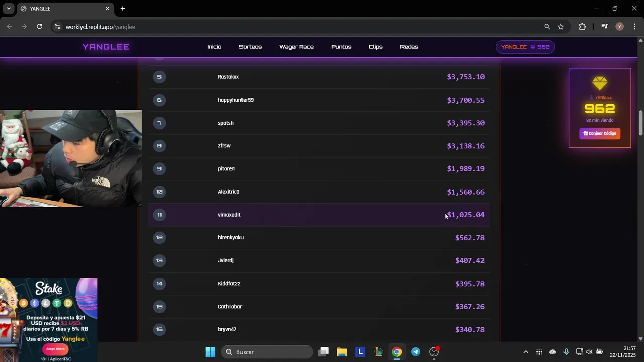Open the Inicio menu item

pos(214,47)
